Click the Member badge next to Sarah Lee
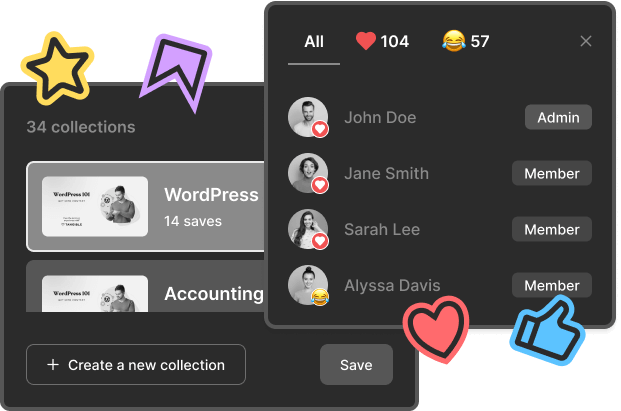The image size is (621, 411). tap(552, 229)
